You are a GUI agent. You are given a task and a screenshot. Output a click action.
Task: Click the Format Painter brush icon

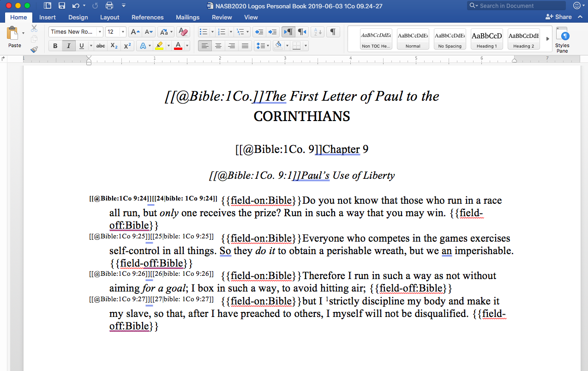point(34,49)
